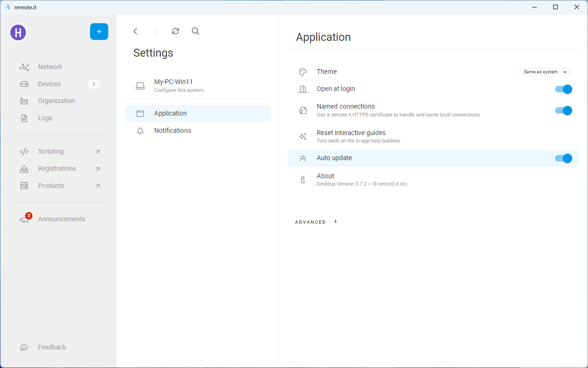This screenshot has width=588, height=368.
Task: Select Application in Settings list
Action: 198,114
